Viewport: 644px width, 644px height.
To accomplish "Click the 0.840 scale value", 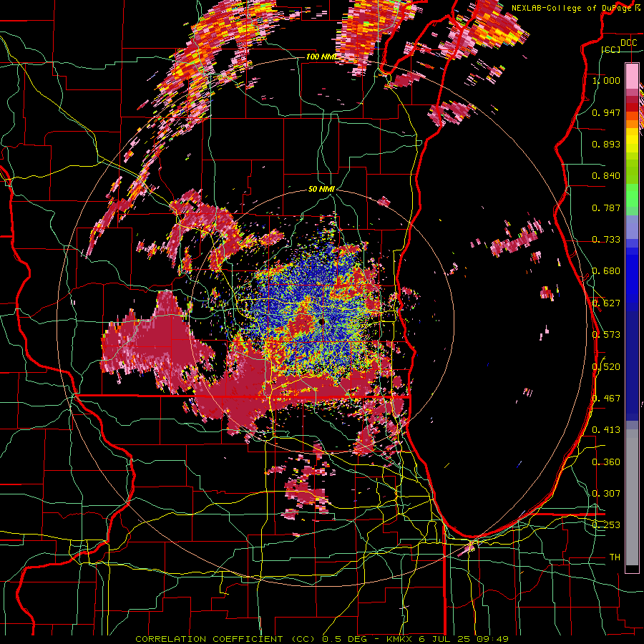I will 606,176.
